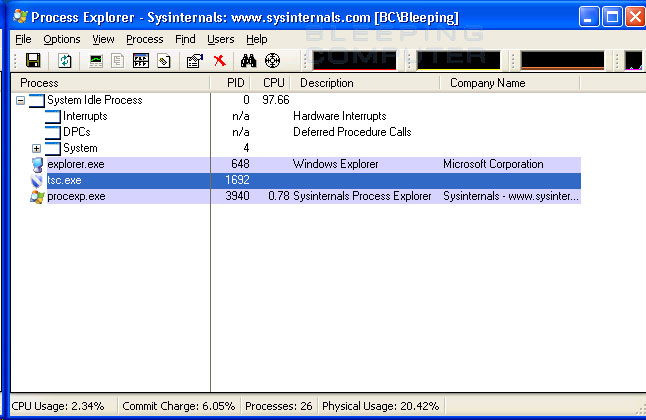Screen dimensions: 646x420
Task: Open the Options menu
Action: [x=62, y=39]
